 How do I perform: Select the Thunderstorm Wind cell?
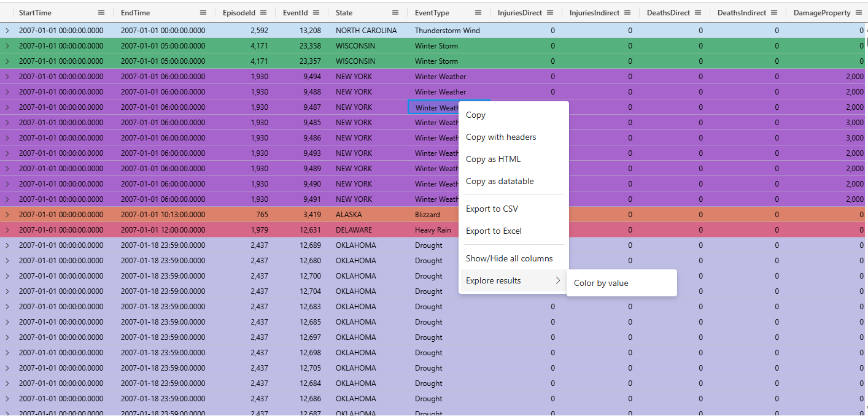pos(449,31)
